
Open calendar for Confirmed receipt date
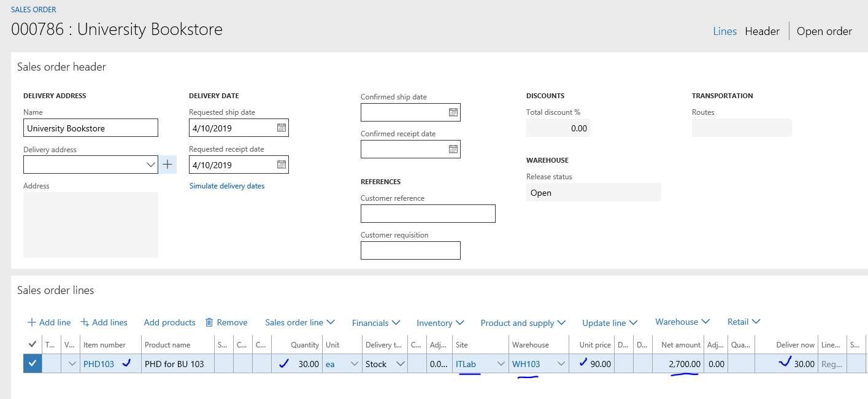coord(453,149)
